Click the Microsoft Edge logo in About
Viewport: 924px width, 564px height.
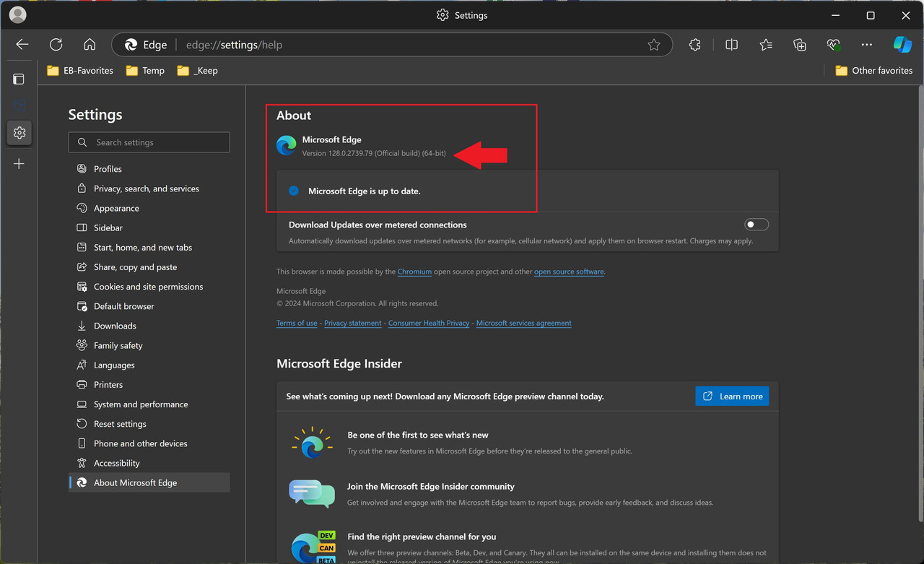coord(287,145)
